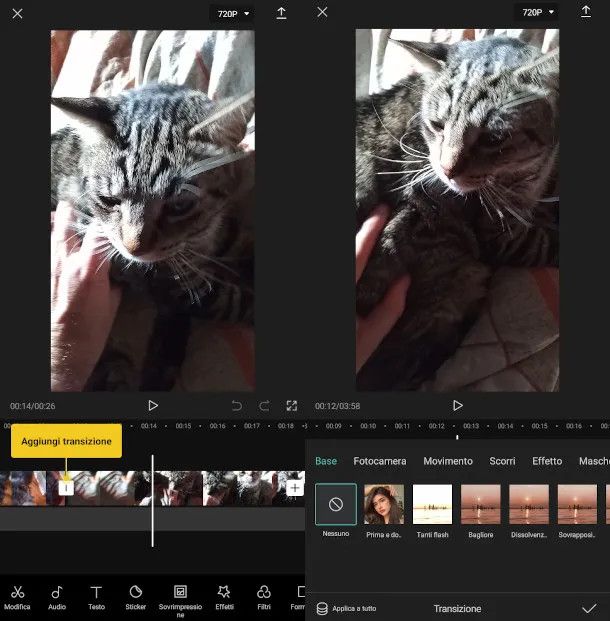Open the Modifica scissors tool
This screenshot has height=621, width=610.
pos(17,597)
